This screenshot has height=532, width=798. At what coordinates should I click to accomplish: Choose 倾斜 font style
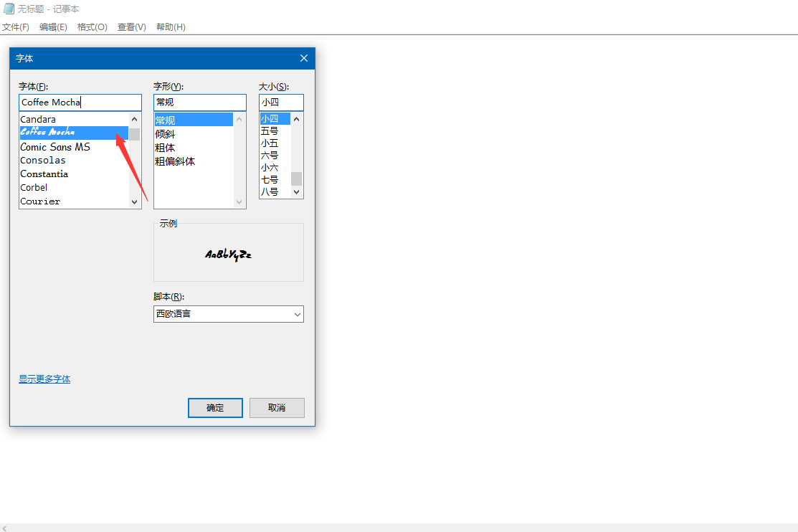click(194, 134)
